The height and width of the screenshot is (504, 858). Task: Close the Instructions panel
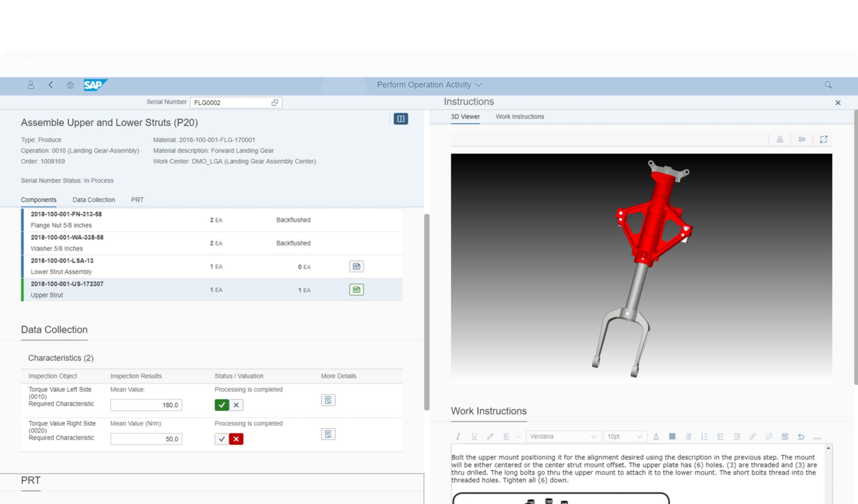838,102
